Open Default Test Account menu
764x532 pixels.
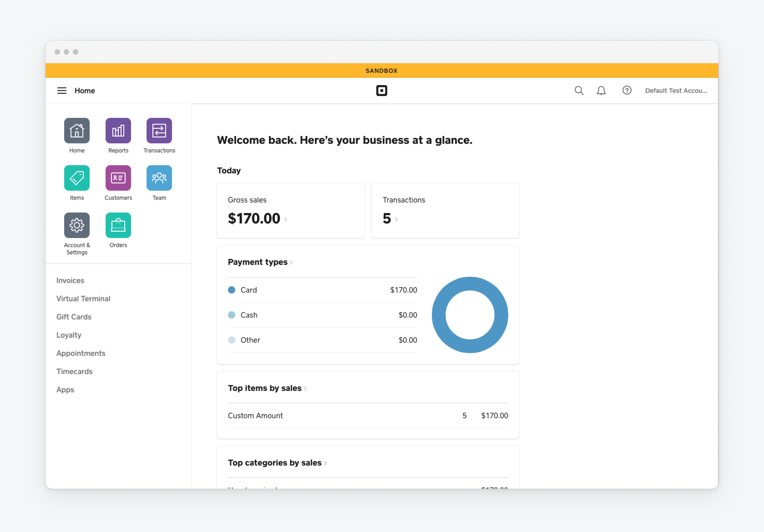point(675,91)
